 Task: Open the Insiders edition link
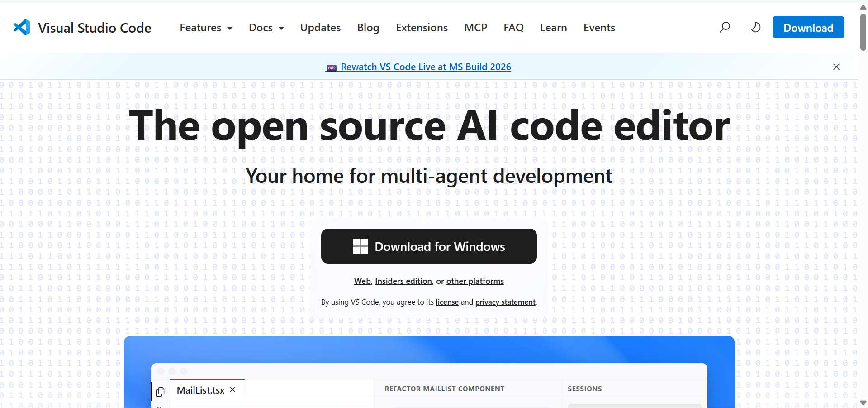[x=403, y=281]
